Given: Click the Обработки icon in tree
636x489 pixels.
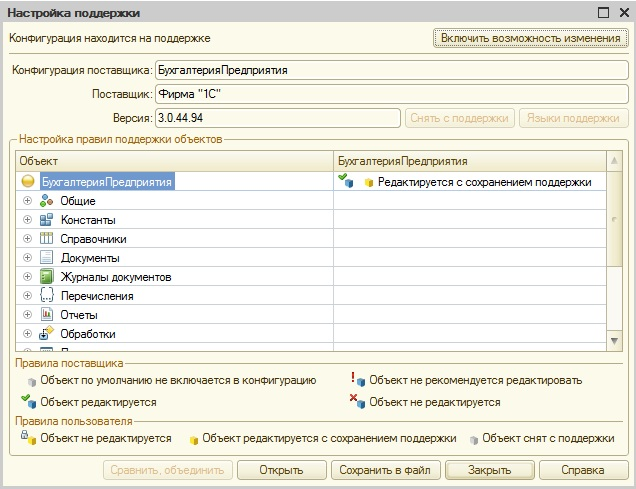Looking at the screenshot, I should (46, 334).
